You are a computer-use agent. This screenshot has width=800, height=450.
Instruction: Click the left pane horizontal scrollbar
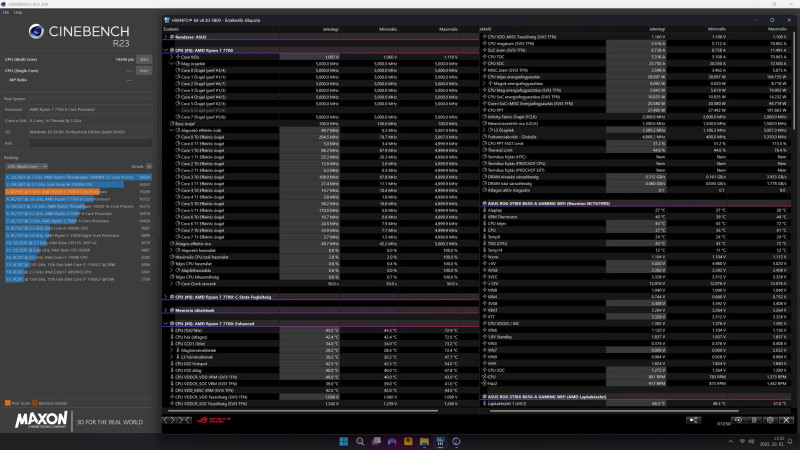303,410
